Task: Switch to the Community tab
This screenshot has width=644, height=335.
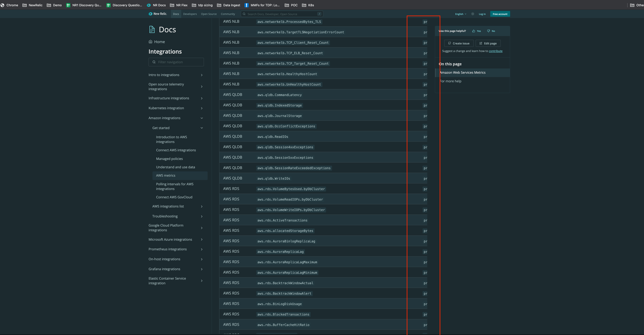Action: point(228,14)
